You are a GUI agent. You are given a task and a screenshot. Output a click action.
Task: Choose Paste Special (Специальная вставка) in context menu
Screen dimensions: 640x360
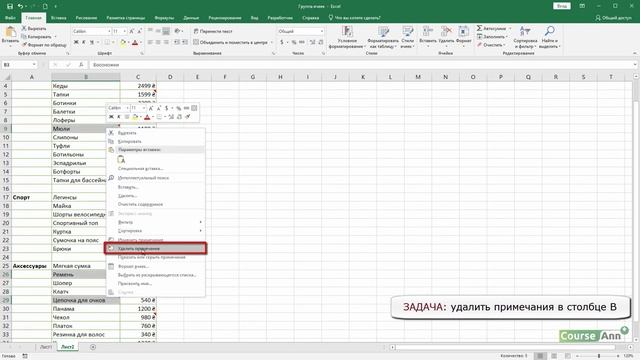click(x=155, y=168)
